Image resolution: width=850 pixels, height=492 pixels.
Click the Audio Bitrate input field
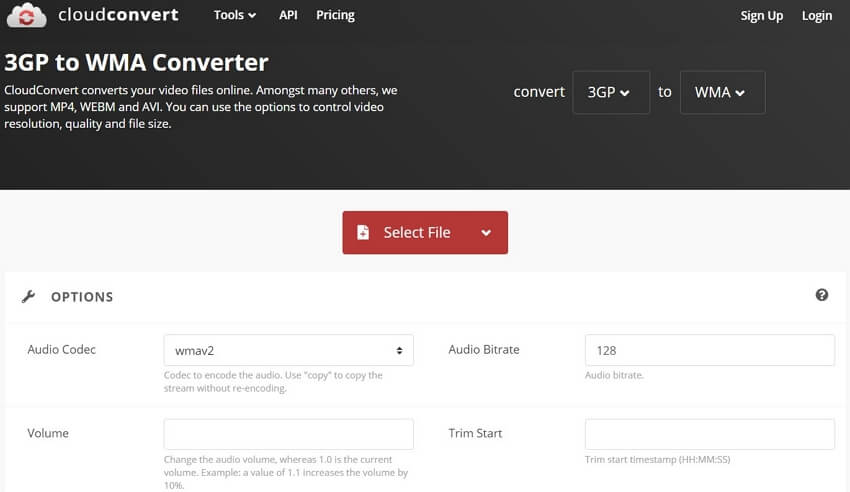click(710, 350)
